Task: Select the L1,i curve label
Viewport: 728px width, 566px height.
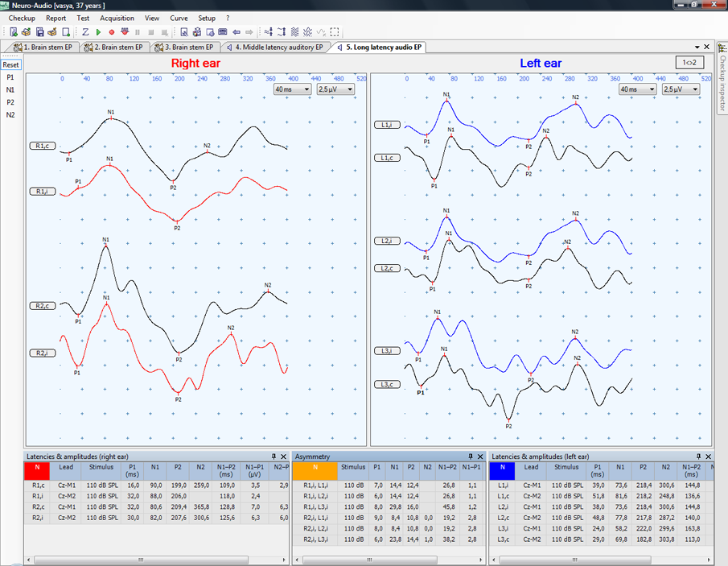Action: click(387, 125)
